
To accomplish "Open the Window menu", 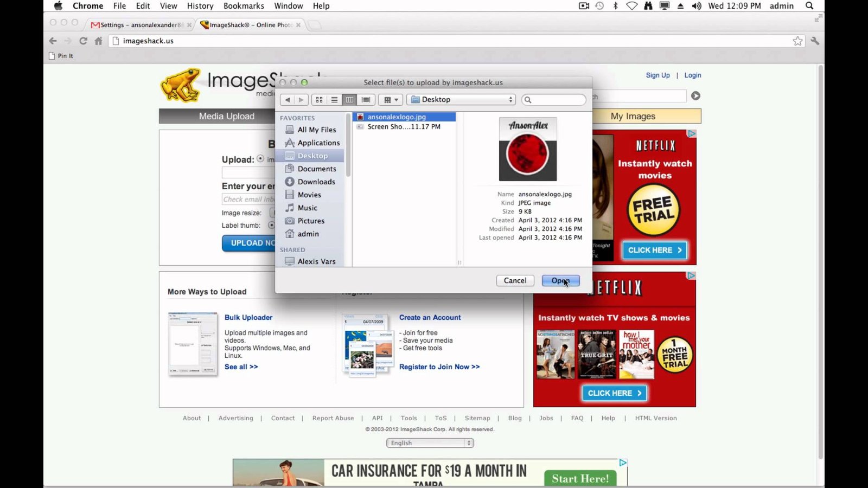I will pyautogui.click(x=289, y=6).
